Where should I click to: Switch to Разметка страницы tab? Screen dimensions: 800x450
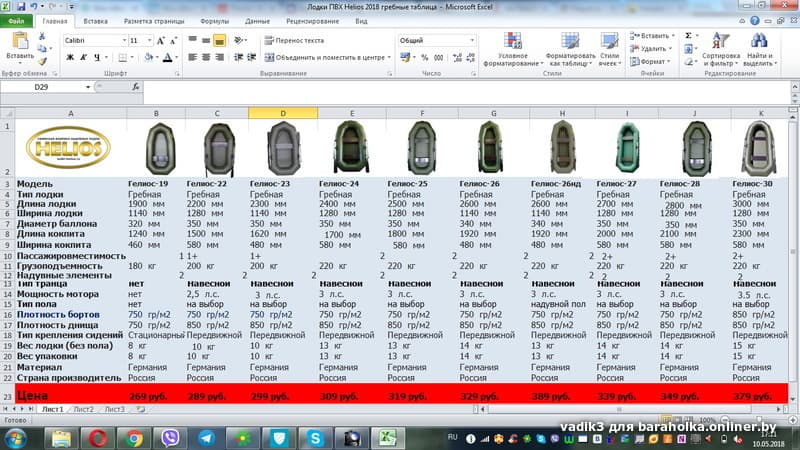[x=154, y=21]
